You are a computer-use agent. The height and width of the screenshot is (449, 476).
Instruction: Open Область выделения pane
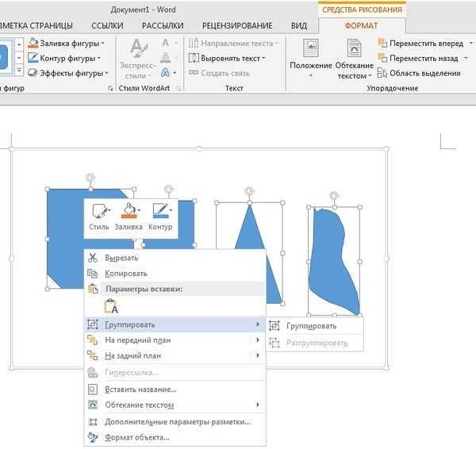click(419, 73)
